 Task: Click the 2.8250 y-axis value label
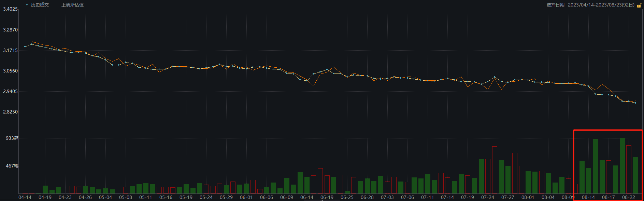click(10, 112)
